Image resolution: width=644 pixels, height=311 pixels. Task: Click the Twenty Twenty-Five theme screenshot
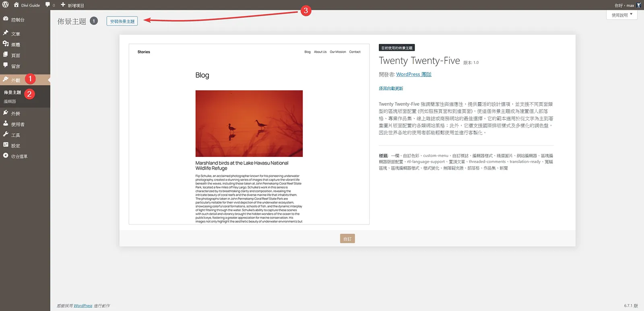249,134
